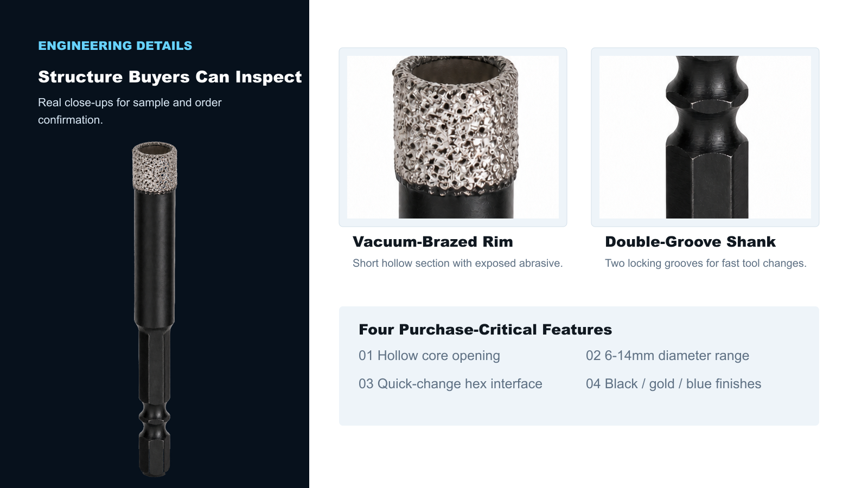Click feature 01 Hollow core opening
This screenshot has height=488, width=868.
pyautogui.click(x=429, y=356)
